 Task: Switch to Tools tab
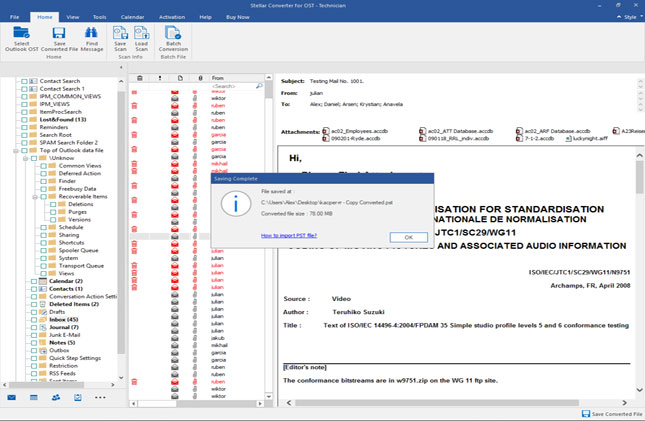[99, 17]
